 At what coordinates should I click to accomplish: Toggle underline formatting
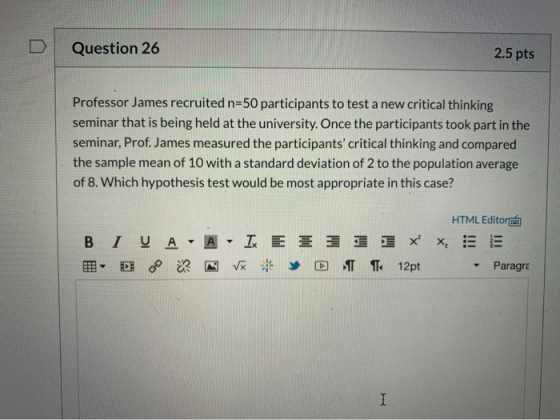tap(145, 242)
